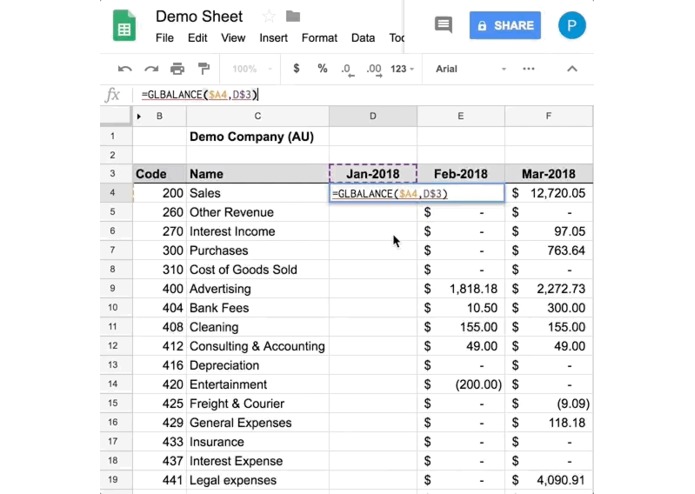Image resolution: width=695 pixels, height=494 pixels.
Task: Select the Jan-2018 header cell
Action: tap(373, 174)
